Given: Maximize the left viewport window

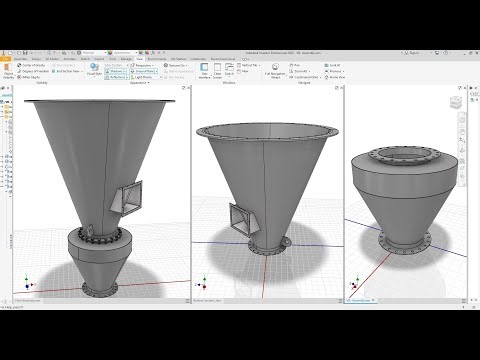Looking at the screenshot, I should [184, 88].
